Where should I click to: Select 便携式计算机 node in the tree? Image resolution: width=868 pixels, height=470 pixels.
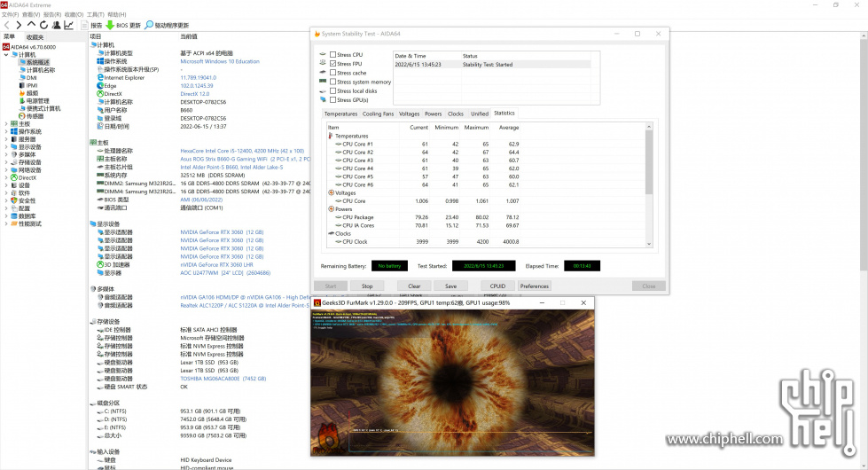40,108
